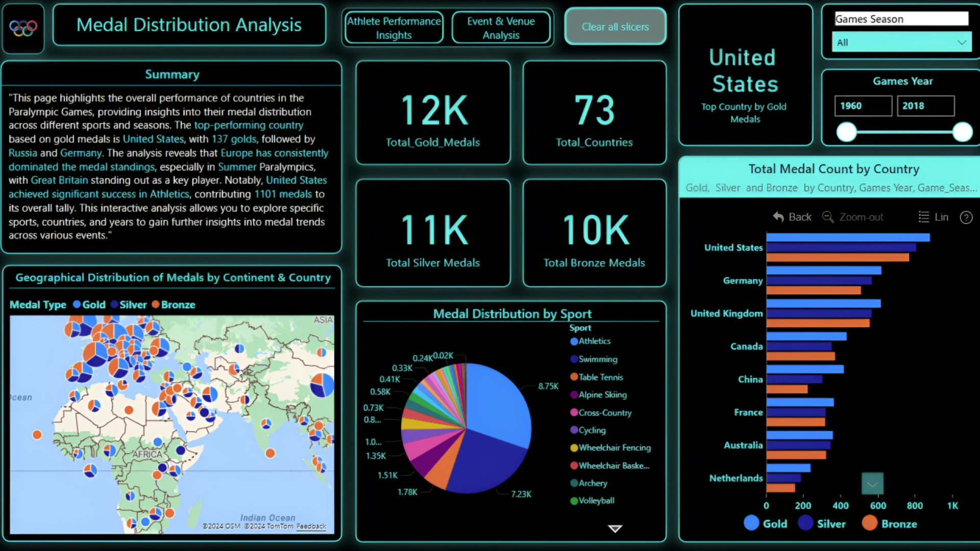This screenshot has width=980, height=551.
Task: Click the 1960 start year input
Action: click(x=863, y=106)
